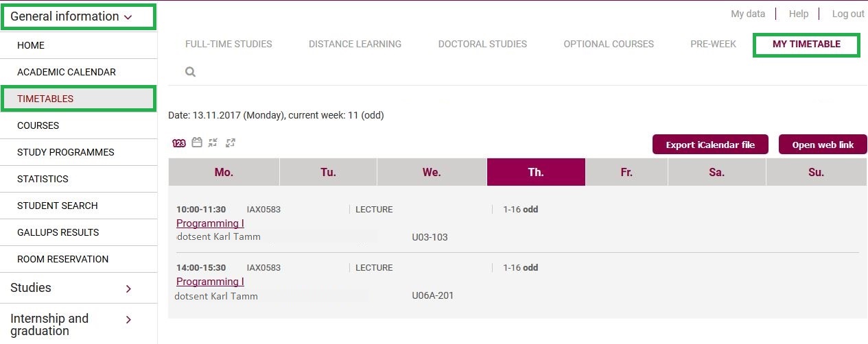Select the Mo. day column header
This screenshot has width=868, height=344.
[x=224, y=172]
